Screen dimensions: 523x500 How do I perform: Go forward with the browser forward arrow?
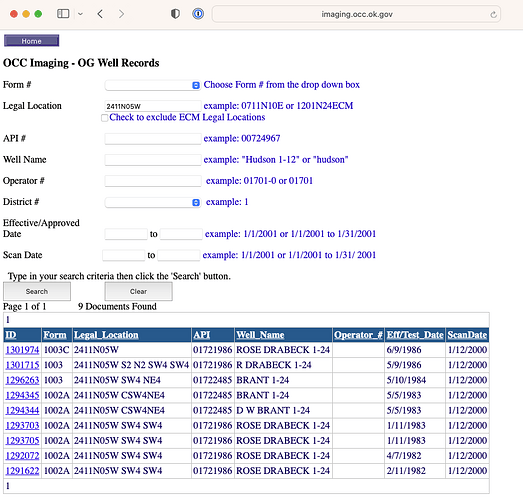(x=121, y=14)
